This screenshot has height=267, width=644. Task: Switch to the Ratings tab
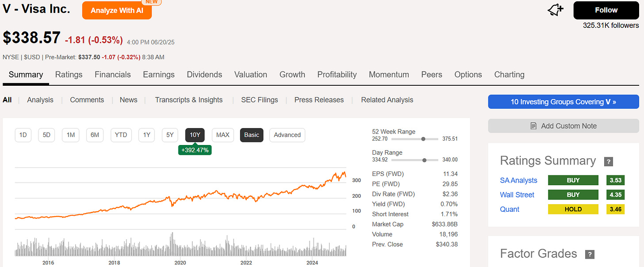(x=69, y=75)
